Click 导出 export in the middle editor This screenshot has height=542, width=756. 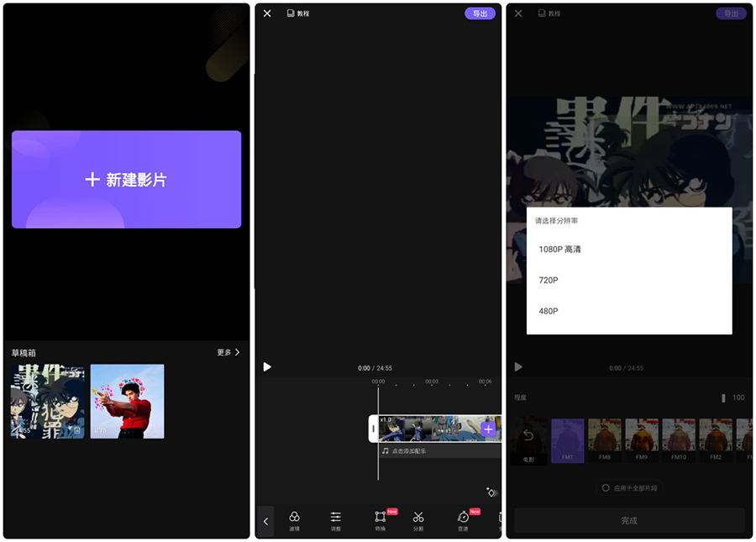pyautogui.click(x=480, y=13)
